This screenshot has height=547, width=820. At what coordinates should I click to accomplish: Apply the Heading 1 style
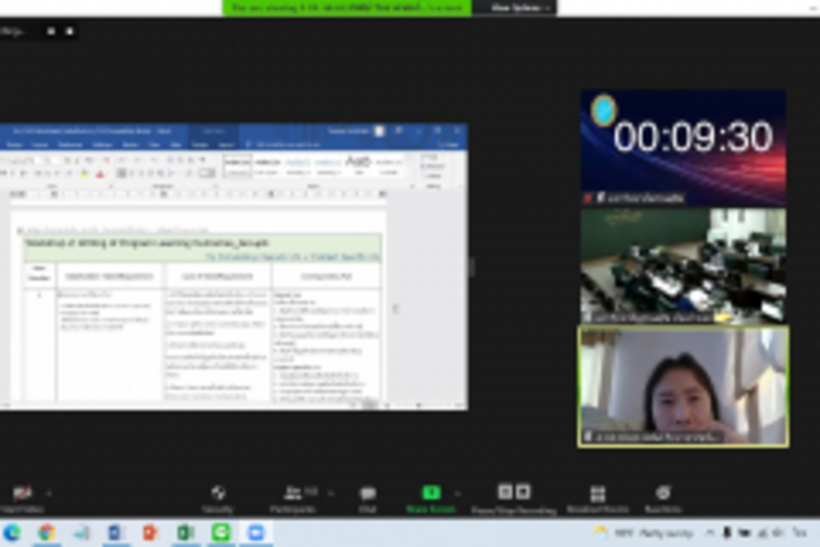(x=298, y=166)
